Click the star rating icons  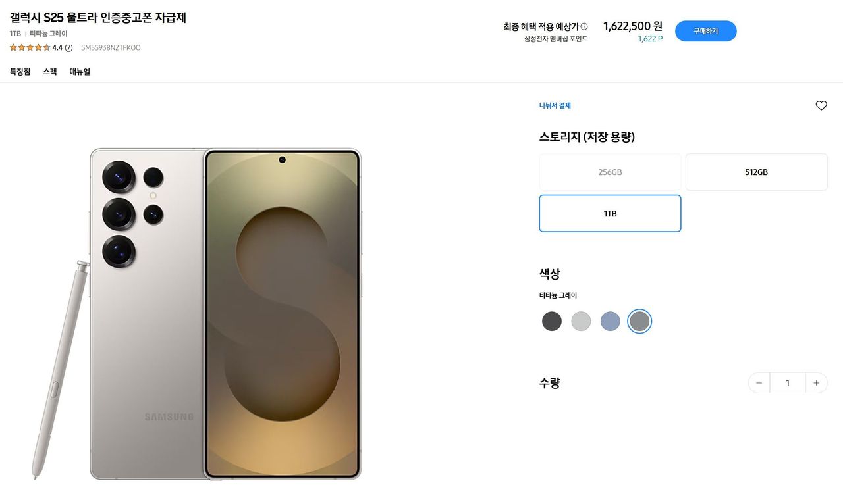(30, 47)
